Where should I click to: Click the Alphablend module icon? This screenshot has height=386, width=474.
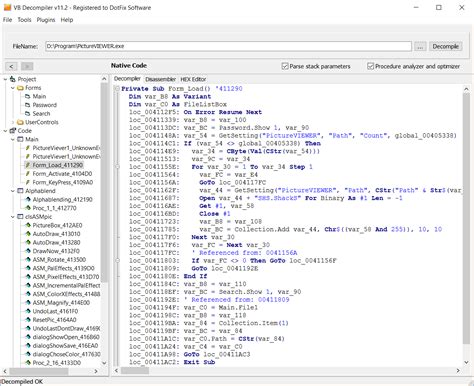(x=20, y=191)
